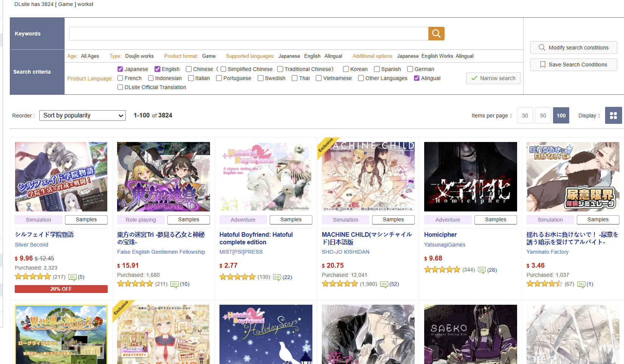Click Hatoful Boyfriend Holiday Star thumbnail
This screenshot has width=624, height=364.
(x=266, y=334)
